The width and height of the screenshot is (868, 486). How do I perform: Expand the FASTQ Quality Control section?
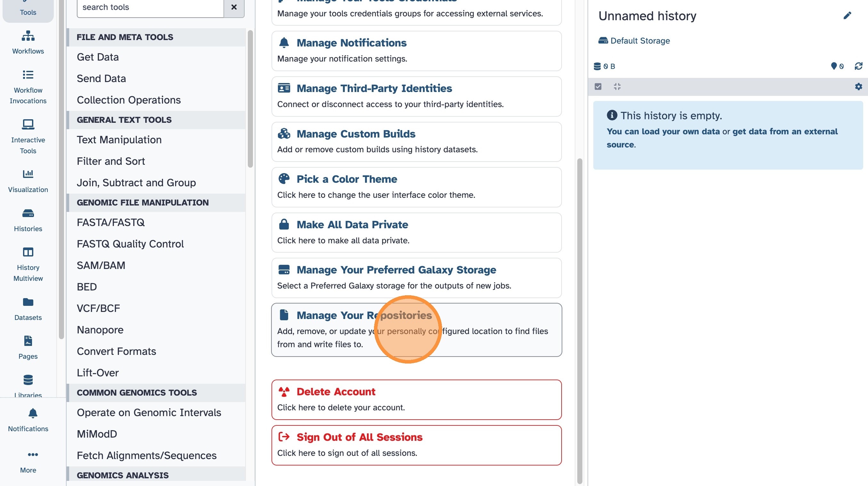[x=130, y=244]
